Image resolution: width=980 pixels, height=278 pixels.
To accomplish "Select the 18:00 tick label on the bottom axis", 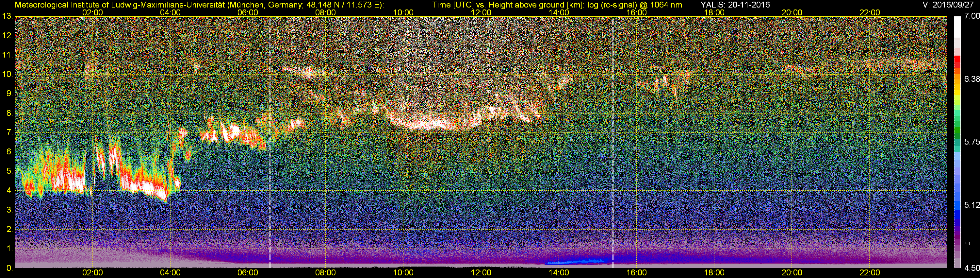I will coord(714,273).
